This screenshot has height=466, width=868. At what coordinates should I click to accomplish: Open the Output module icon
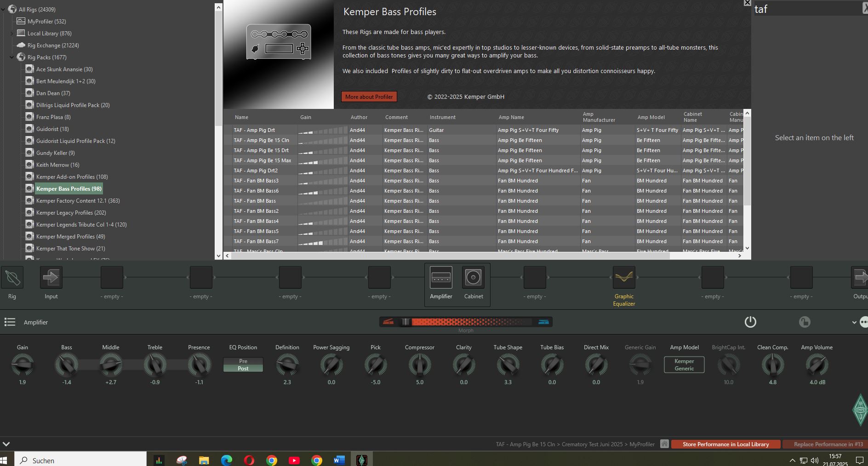coord(859,278)
